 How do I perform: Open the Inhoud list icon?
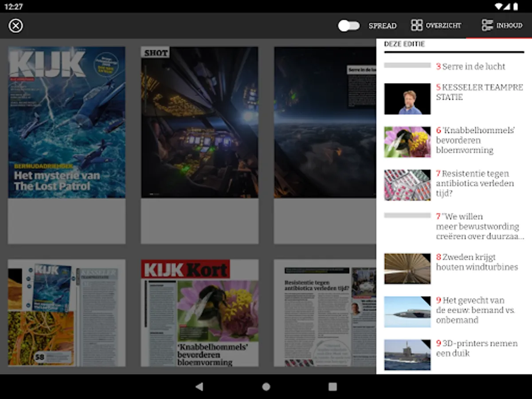487,25
